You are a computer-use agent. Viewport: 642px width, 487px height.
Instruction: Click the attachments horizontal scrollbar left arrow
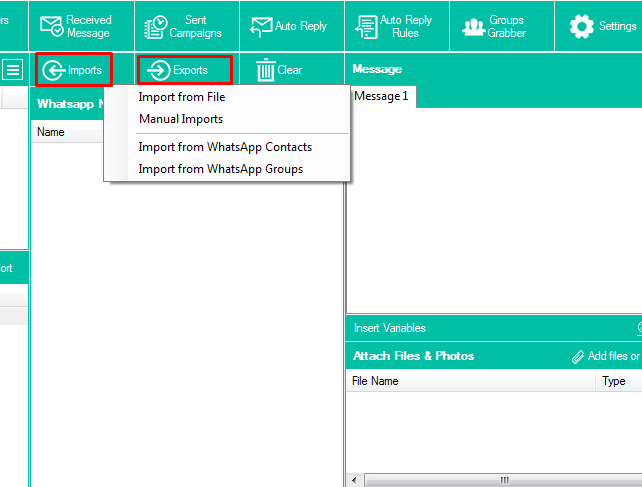pyautogui.click(x=353, y=480)
